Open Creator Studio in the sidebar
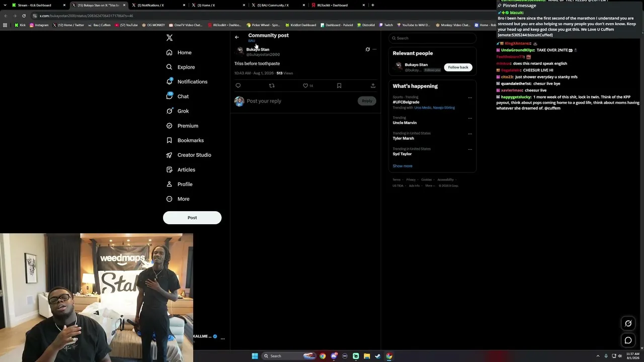This screenshot has width=644, height=362. [189, 155]
